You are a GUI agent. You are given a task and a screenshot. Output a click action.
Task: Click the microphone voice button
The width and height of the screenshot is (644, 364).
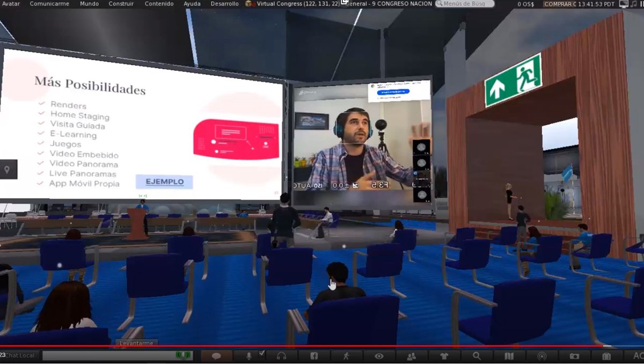pyautogui.click(x=249, y=356)
